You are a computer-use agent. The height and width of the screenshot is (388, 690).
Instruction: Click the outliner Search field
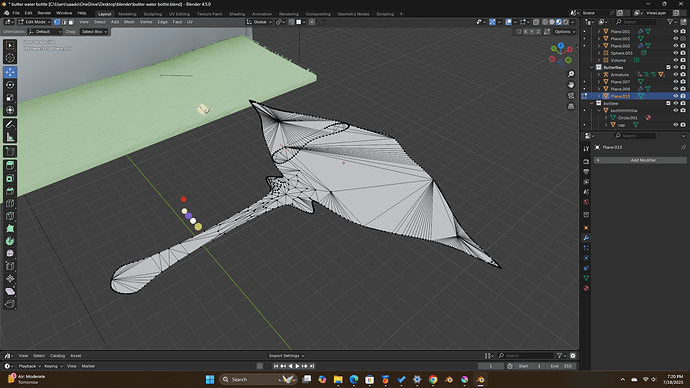coord(635,22)
